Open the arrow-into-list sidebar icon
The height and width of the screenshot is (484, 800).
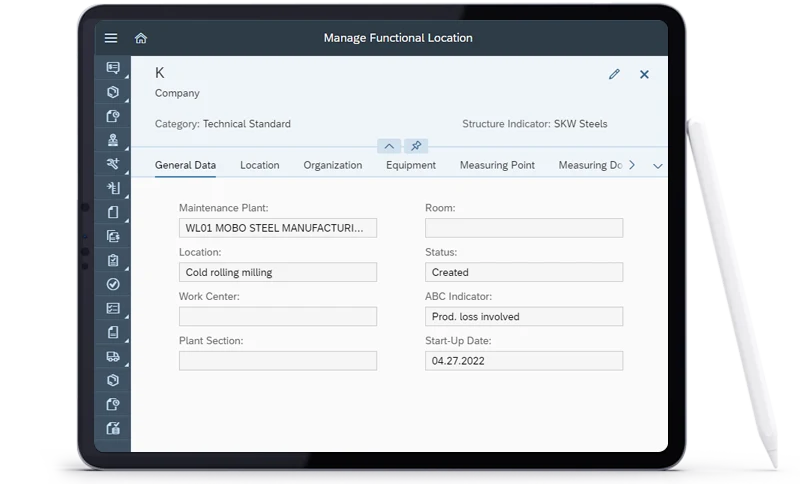coord(113,188)
